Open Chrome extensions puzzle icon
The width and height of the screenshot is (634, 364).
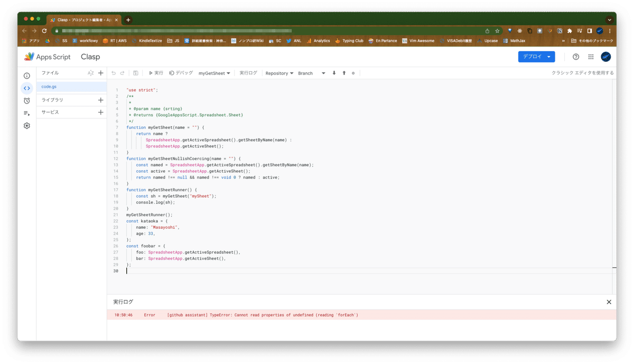tap(570, 31)
